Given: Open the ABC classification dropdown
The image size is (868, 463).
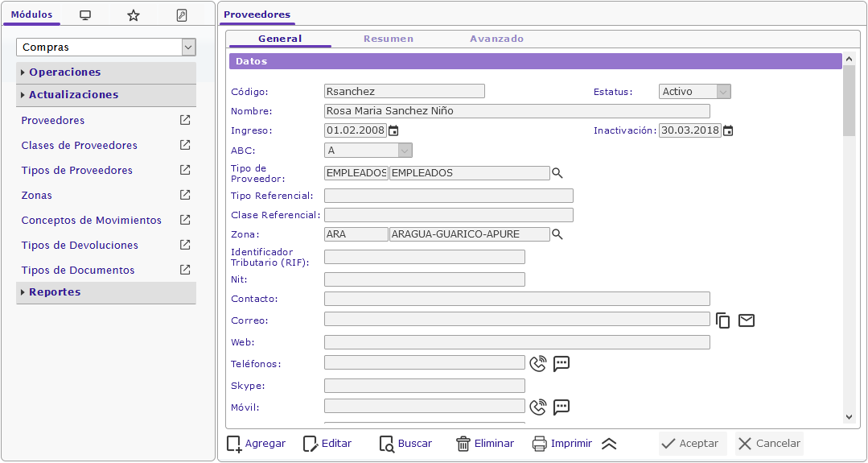Looking at the screenshot, I should 405,151.
